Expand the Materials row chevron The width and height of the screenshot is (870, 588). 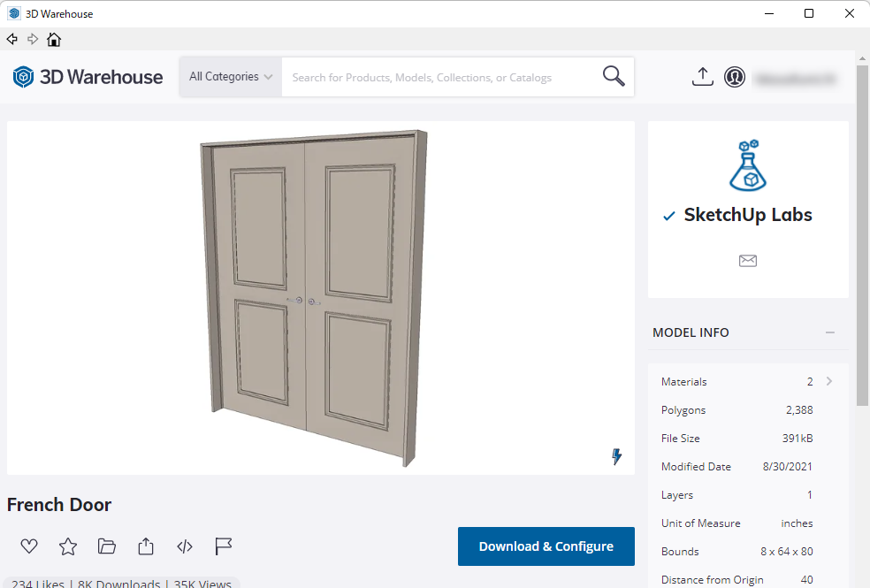coord(829,381)
